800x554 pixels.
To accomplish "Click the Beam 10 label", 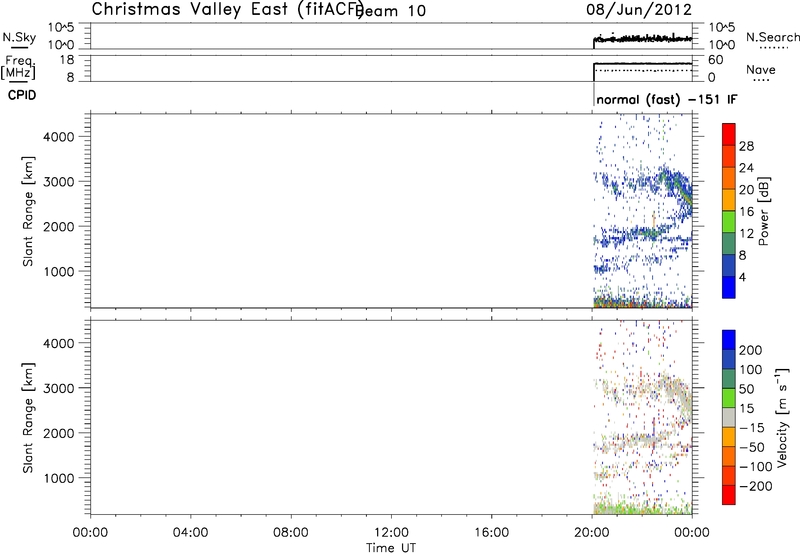I will click(x=390, y=10).
